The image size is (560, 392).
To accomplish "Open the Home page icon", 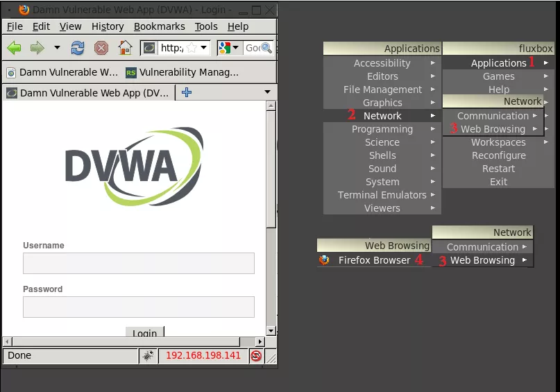I will 125,48.
